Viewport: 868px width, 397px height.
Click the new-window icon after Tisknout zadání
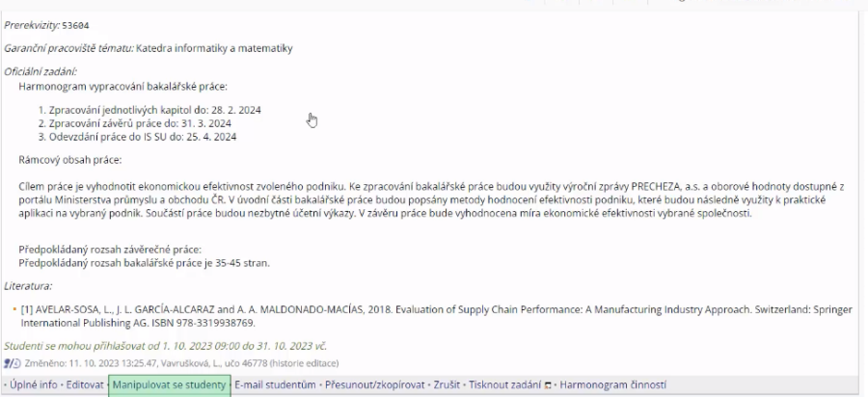coord(548,385)
